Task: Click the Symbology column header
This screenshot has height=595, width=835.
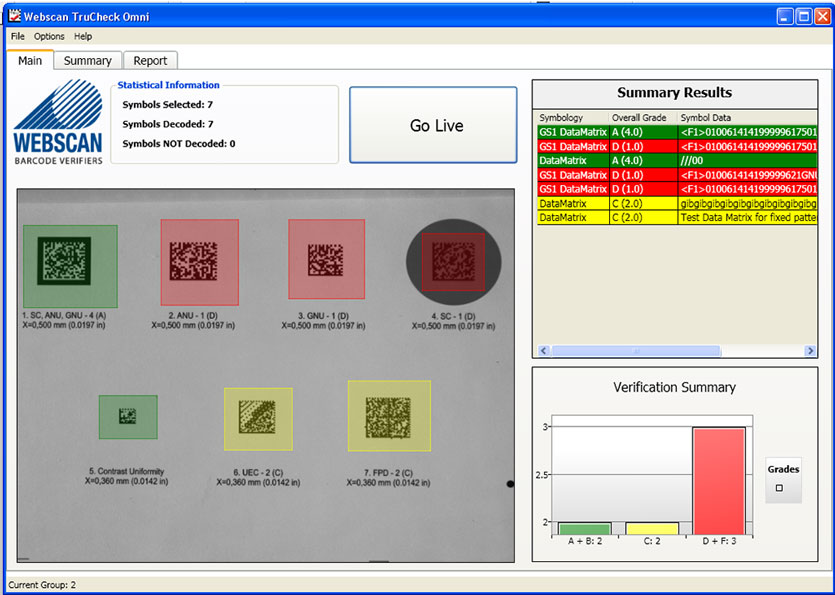Action: click(x=572, y=118)
